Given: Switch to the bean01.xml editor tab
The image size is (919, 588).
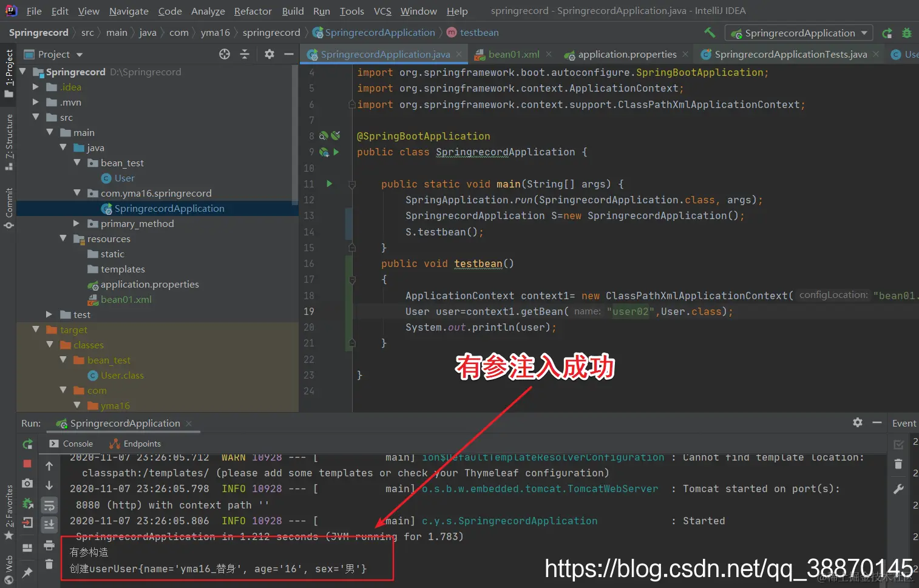Looking at the screenshot, I should [x=514, y=55].
